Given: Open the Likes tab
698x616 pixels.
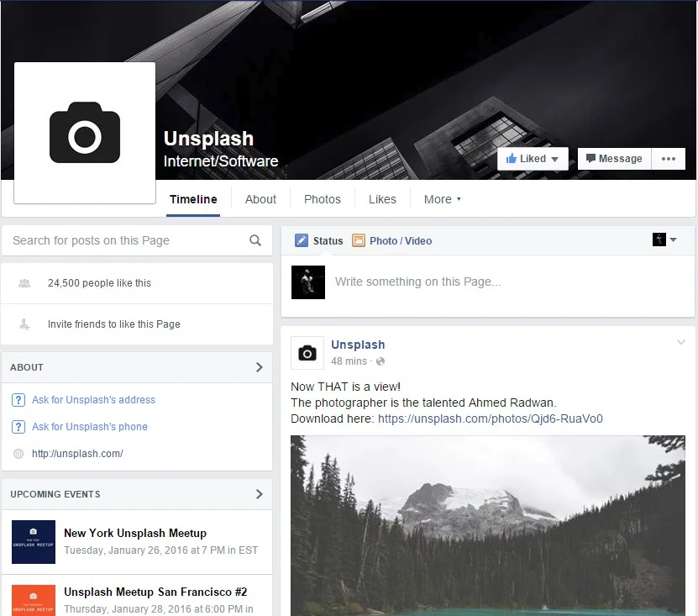Looking at the screenshot, I should [382, 199].
